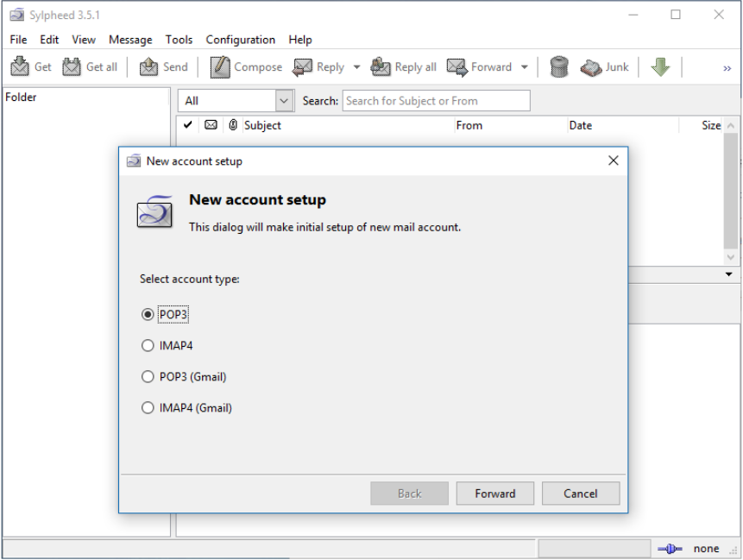This screenshot has width=743, height=560.
Task: Click the online/offline plug status icon
Action: coord(670,549)
